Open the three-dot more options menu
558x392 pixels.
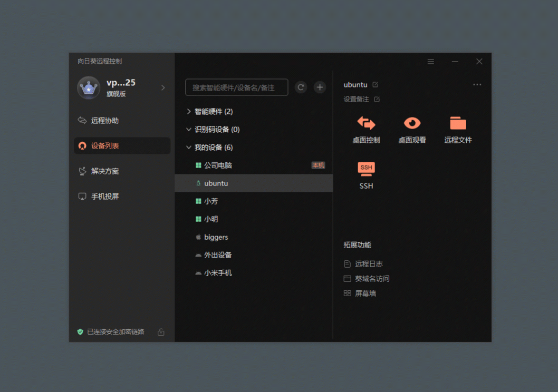[477, 84]
